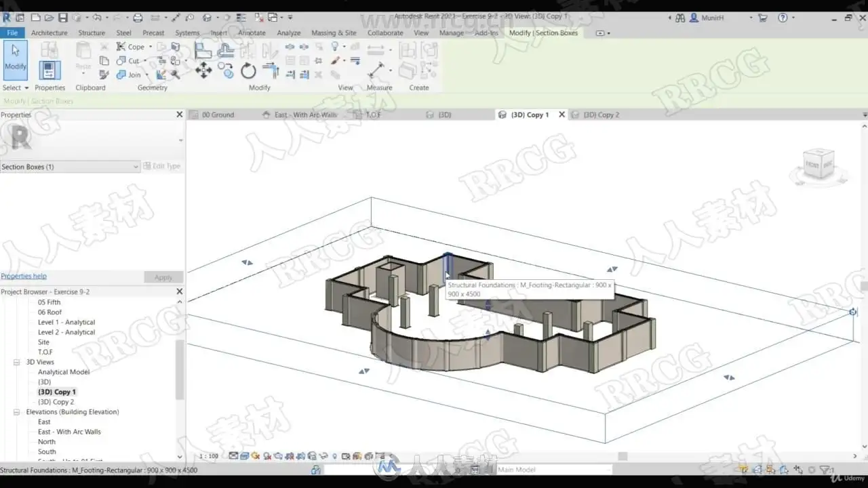
Task: Click the Switch Windows icon in quick access toolbar
Action: (x=273, y=17)
